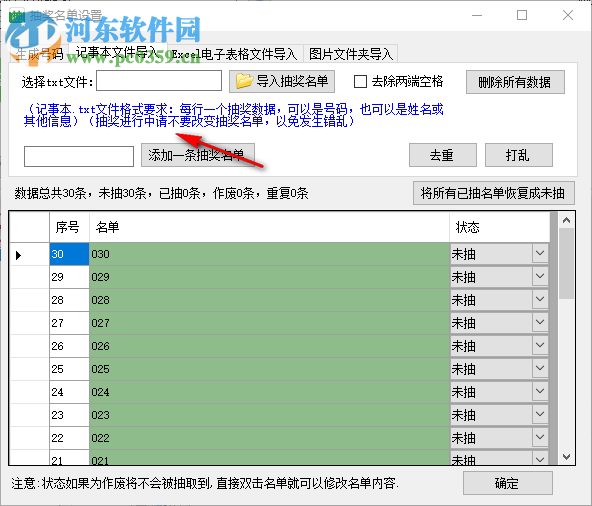592x506 pixels.
Task: Open the status dropdown for row 025
Action: pos(540,369)
